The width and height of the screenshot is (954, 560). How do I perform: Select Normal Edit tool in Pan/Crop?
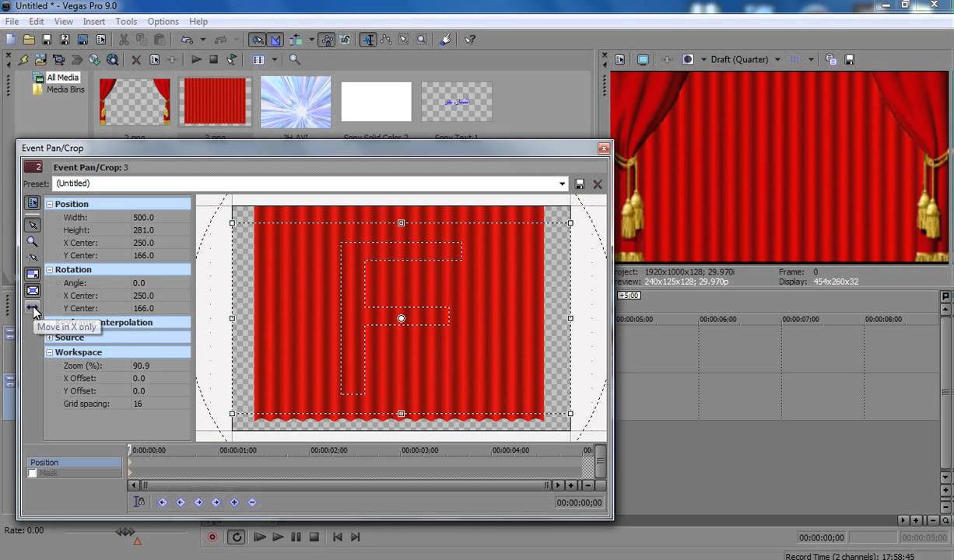33,225
